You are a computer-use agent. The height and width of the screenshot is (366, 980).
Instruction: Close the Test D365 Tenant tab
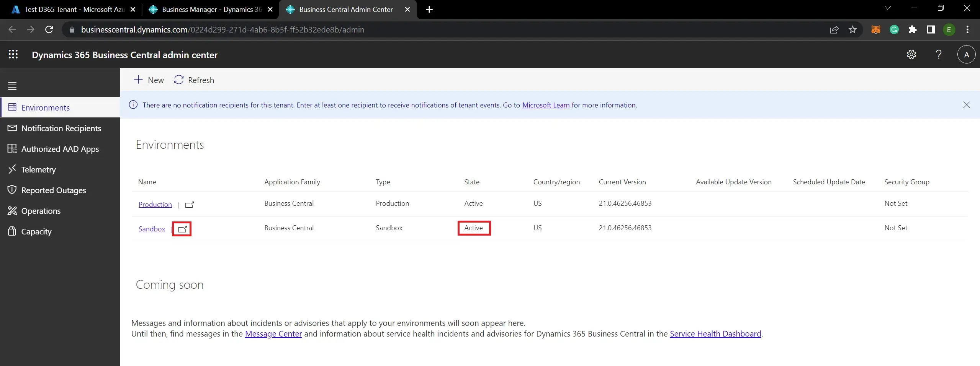(133, 9)
